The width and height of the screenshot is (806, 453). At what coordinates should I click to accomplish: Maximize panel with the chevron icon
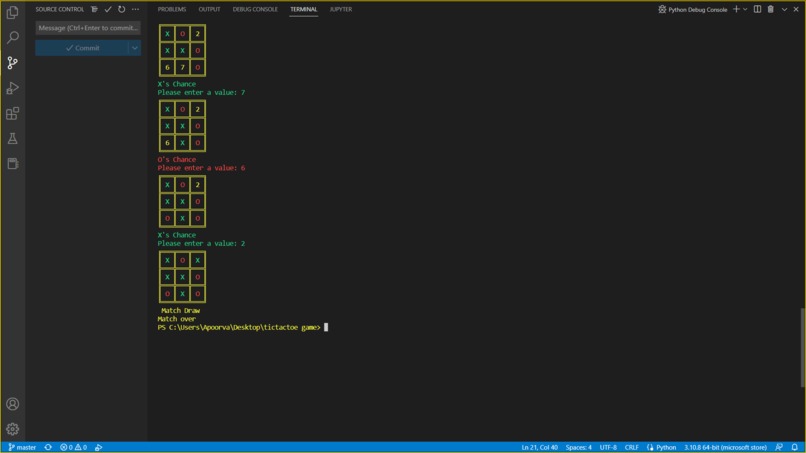tap(784, 9)
